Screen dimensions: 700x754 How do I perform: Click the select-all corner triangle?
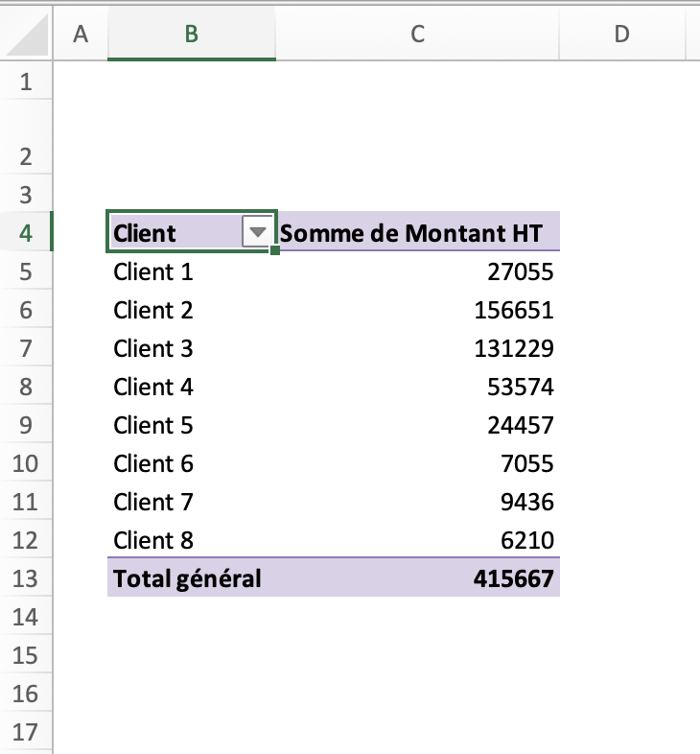(29, 35)
